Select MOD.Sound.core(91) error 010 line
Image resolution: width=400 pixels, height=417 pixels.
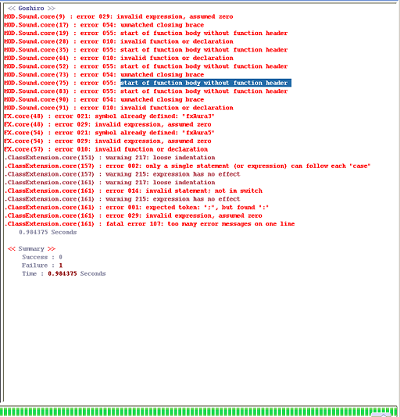(119, 108)
